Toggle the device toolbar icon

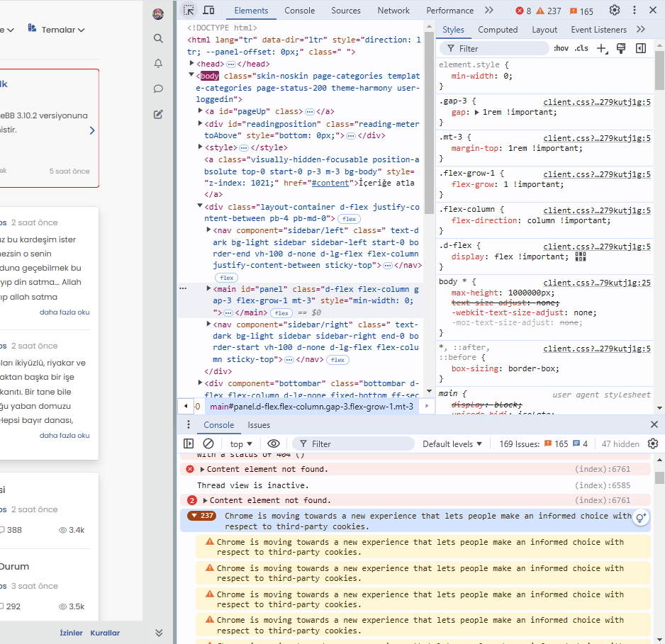click(x=208, y=10)
